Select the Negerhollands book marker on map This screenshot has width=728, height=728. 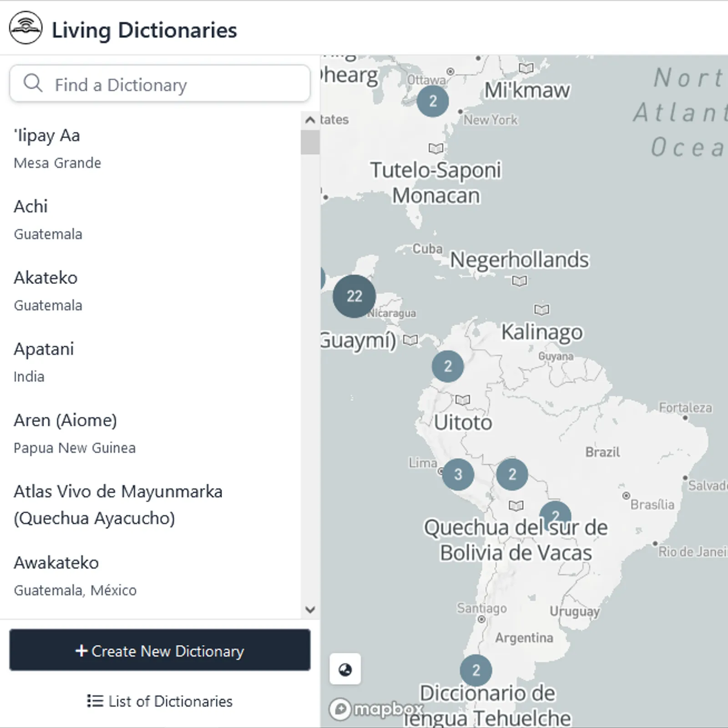(520, 281)
